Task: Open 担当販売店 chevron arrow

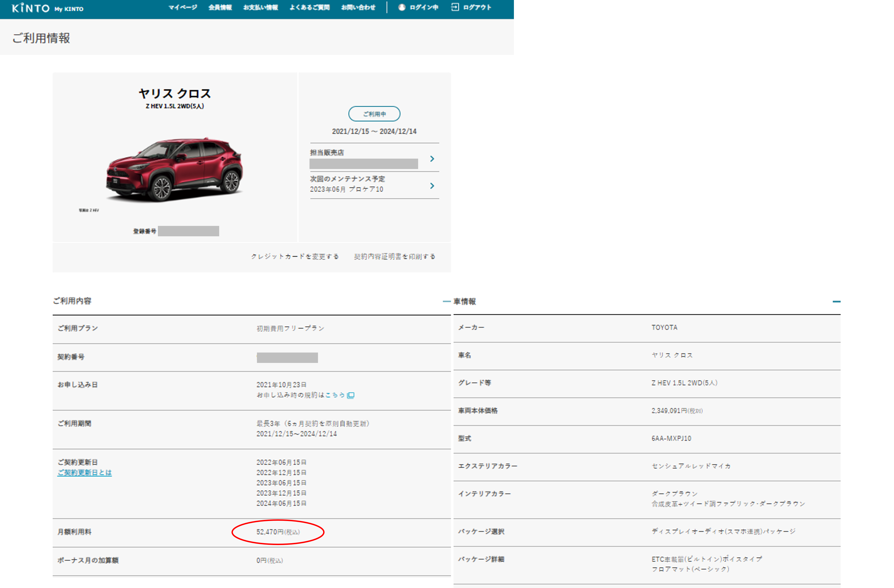Action: pos(432,159)
